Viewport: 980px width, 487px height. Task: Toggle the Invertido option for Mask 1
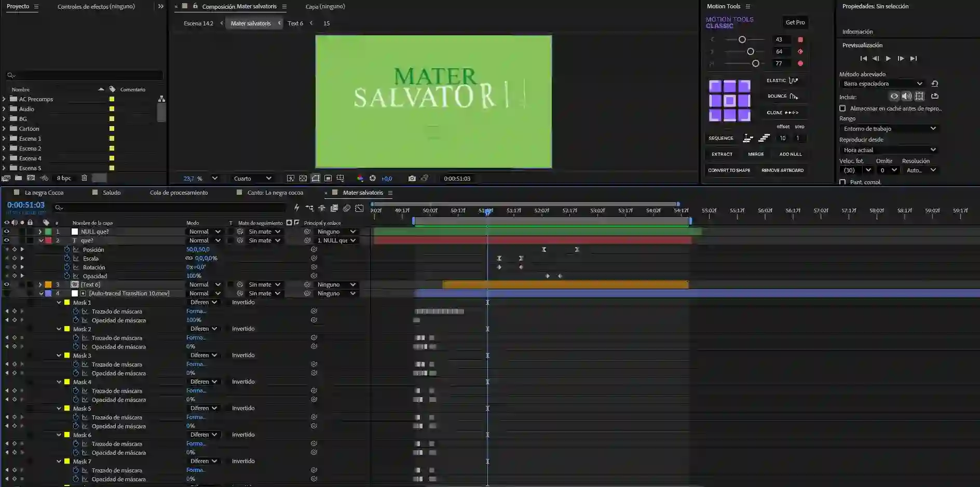243,303
